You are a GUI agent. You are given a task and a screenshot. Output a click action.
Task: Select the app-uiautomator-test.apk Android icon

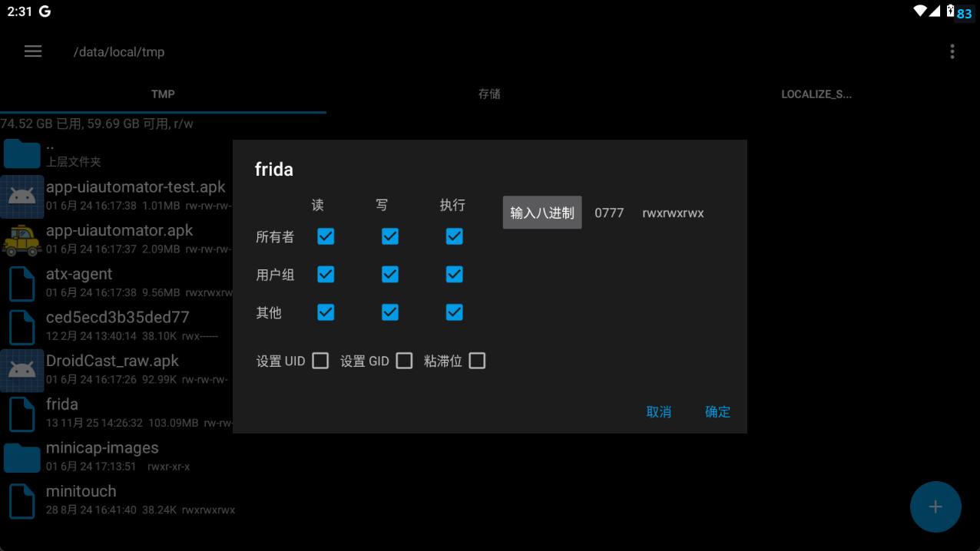click(22, 196)
